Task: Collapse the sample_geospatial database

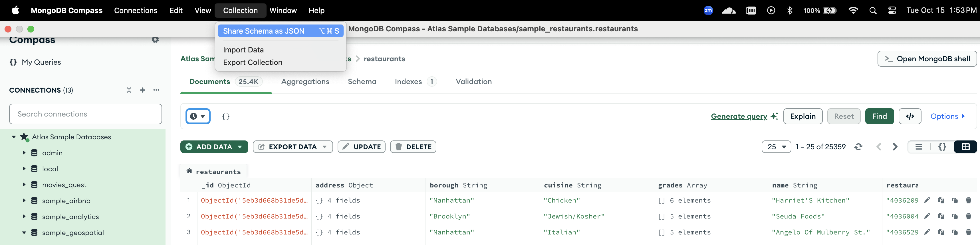Action: pos(24,232)
